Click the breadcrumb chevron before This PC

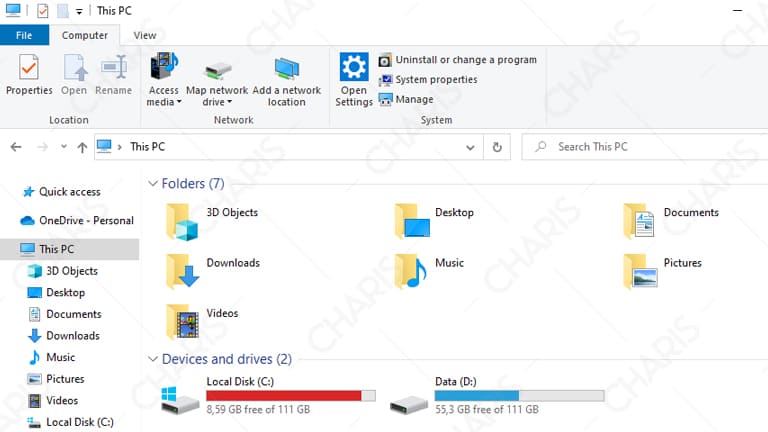tap(120, 147)
